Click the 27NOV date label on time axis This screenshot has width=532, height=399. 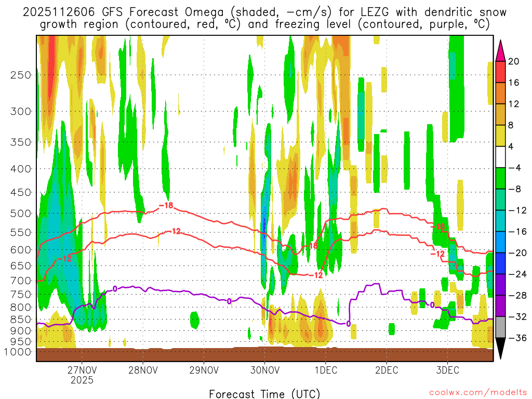pos(82,370)
